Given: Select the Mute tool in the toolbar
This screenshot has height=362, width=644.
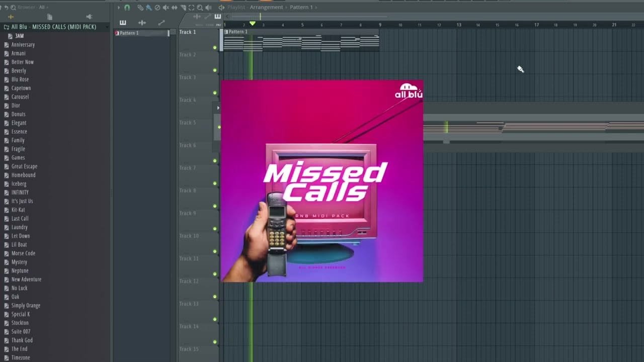Looking at the screenshot, I should coord(166,7).
